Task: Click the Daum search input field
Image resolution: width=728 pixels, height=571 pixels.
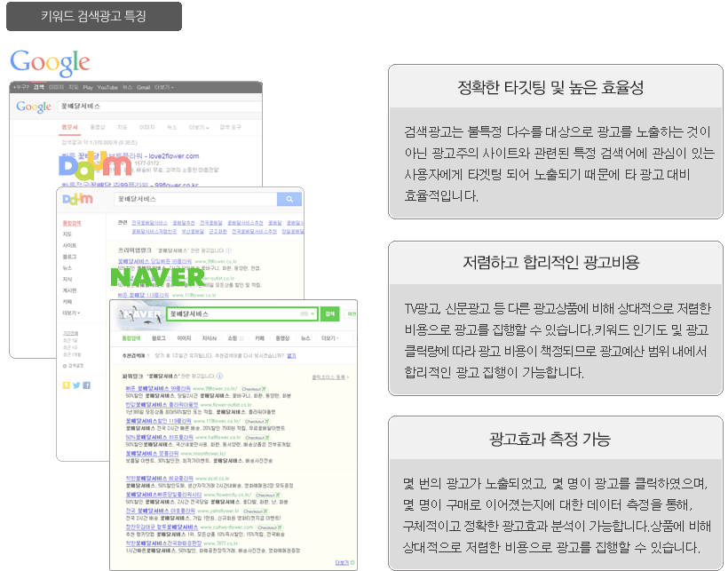Action: click(195, 199)
